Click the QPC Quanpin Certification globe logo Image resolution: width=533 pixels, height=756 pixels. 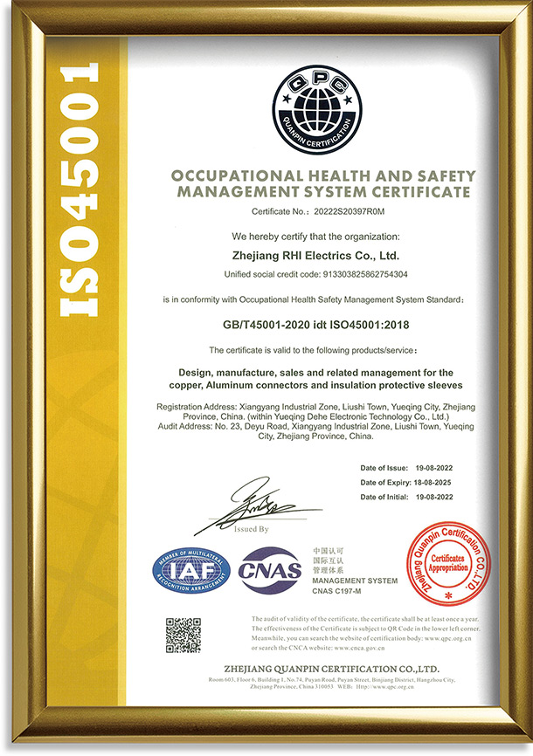[x=316, y=110]
